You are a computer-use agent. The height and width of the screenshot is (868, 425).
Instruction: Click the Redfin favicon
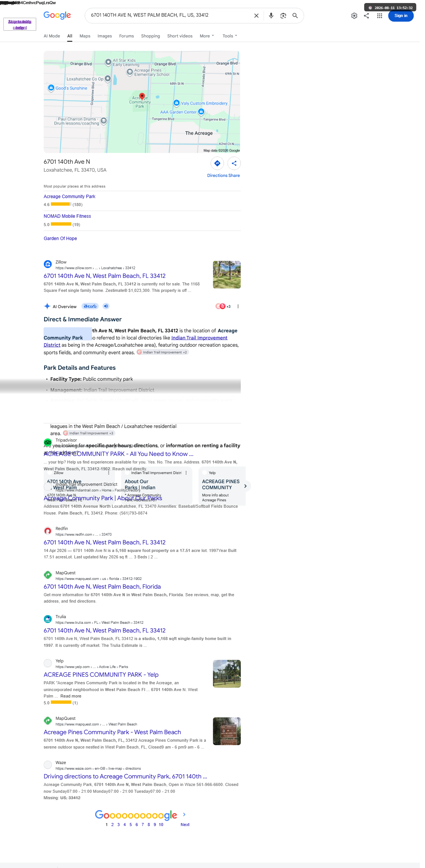point(48,531)
